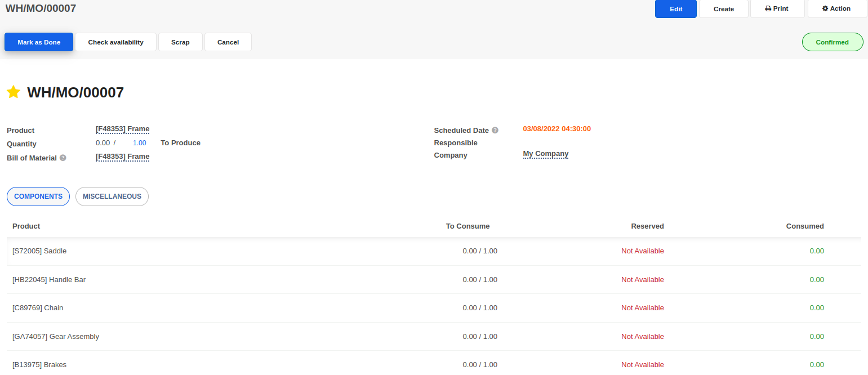The height and width of the screenshot is (375, 868).
Task: Mark the manufacturing order as done
Action: (x=39, y=42)
